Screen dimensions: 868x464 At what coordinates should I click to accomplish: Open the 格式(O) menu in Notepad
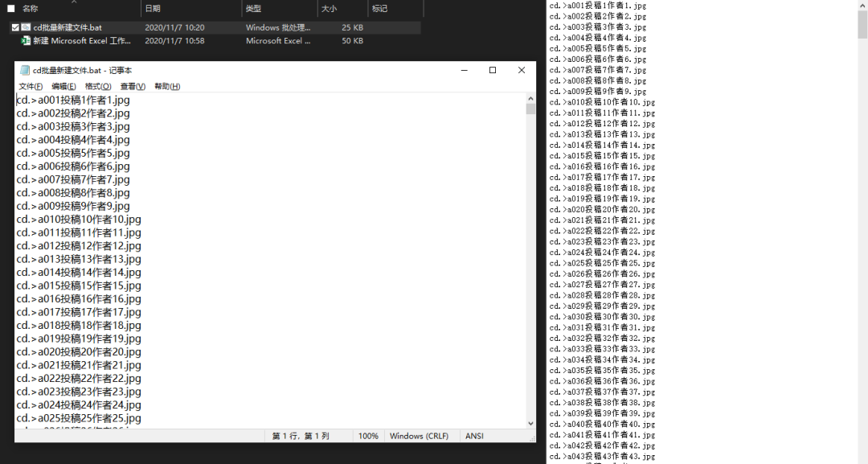tap(98, 86)
